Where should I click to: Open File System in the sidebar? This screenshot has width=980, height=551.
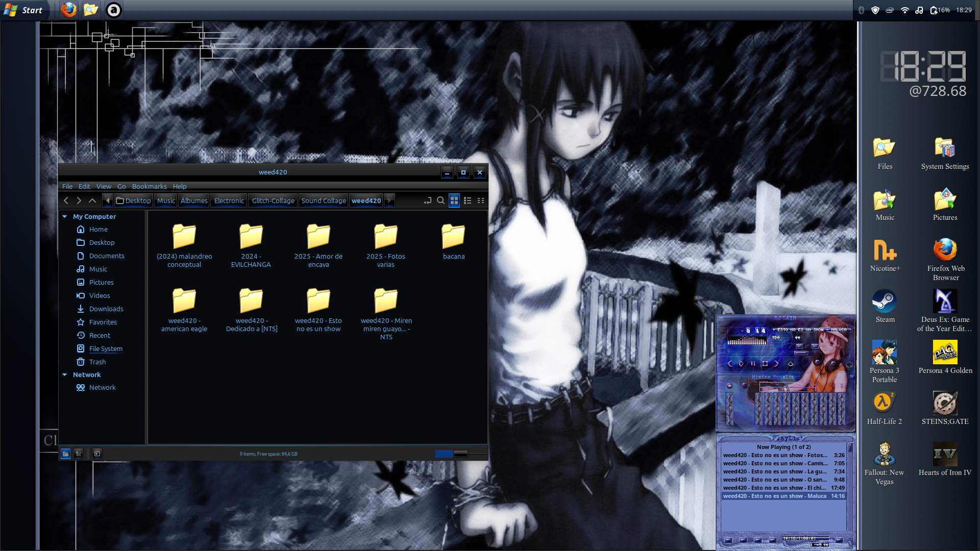point(106,348)
